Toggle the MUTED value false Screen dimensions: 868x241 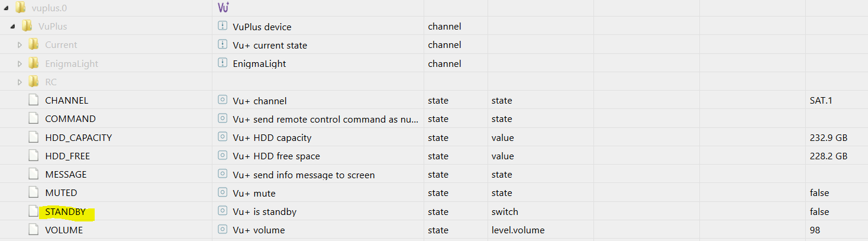(x=819, y=192)
